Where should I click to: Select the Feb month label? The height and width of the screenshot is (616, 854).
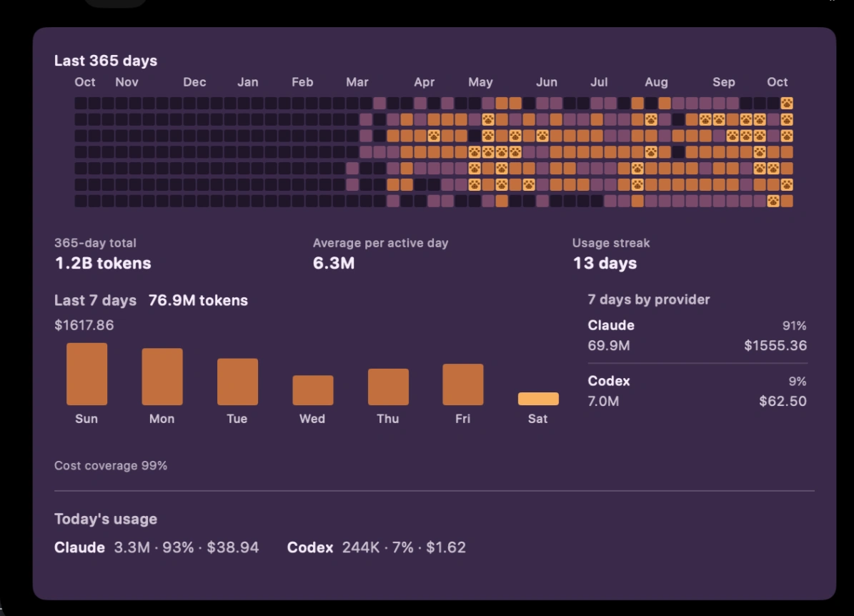pos(302,82)
